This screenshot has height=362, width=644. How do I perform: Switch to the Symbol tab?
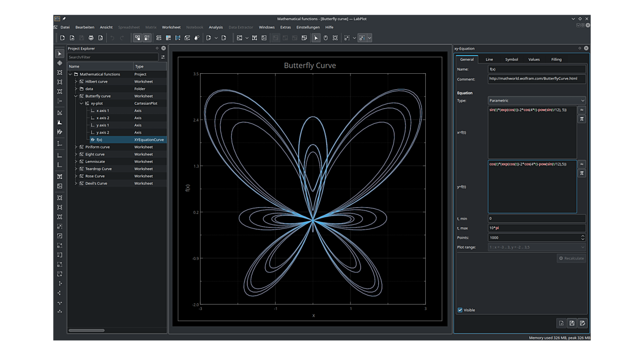(x=511, y=59)
